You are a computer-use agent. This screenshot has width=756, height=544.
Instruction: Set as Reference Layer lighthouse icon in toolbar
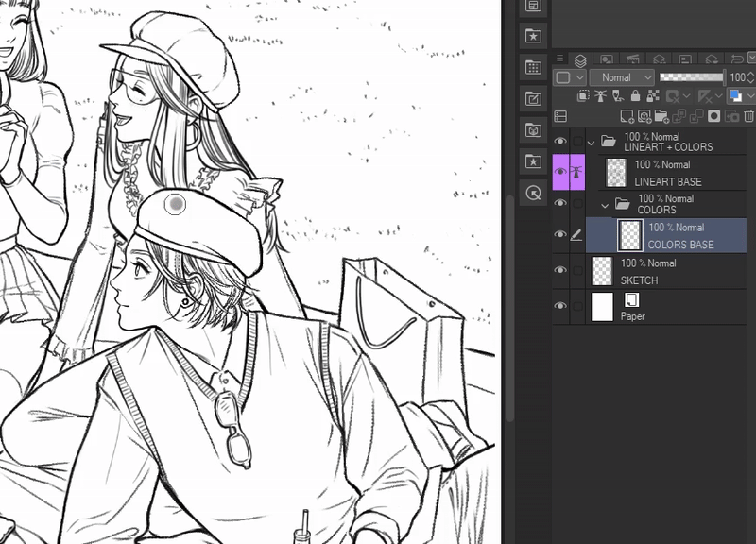click(x=600, y=96)
